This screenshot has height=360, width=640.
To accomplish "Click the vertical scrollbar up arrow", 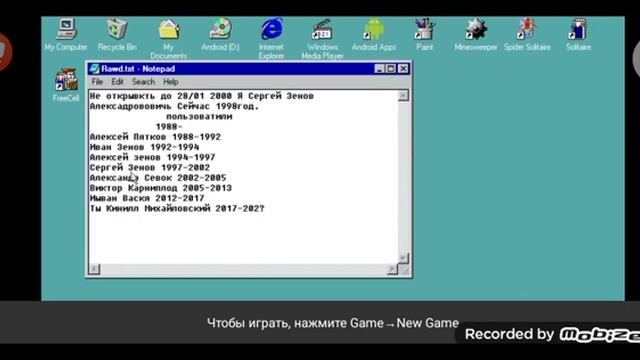I will (403, 96).
